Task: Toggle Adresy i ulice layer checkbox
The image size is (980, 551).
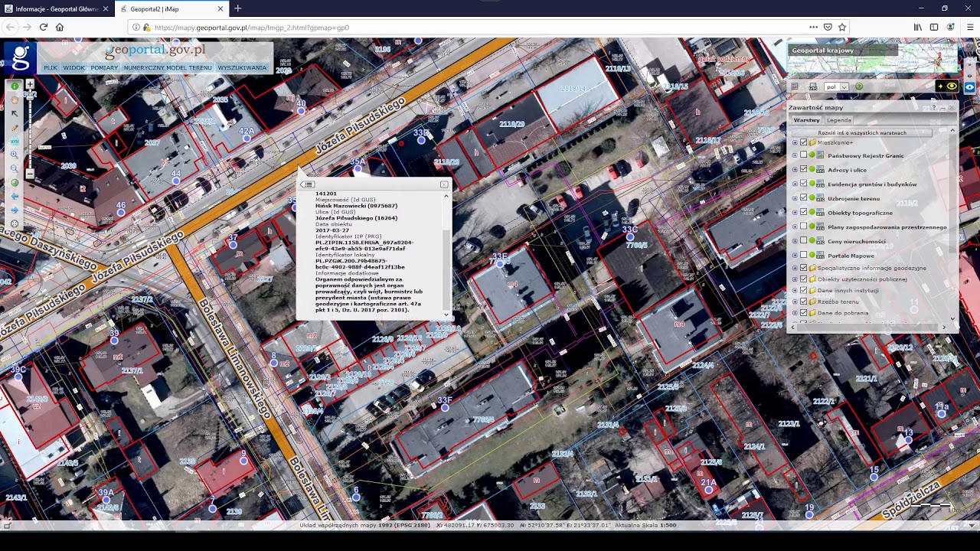Action: 803,170
